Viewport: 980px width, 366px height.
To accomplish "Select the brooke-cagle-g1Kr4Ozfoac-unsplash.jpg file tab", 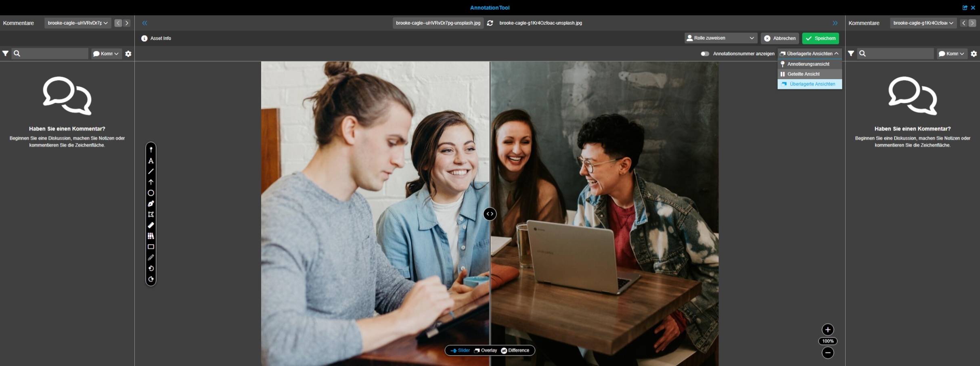I will click(540, 23).
